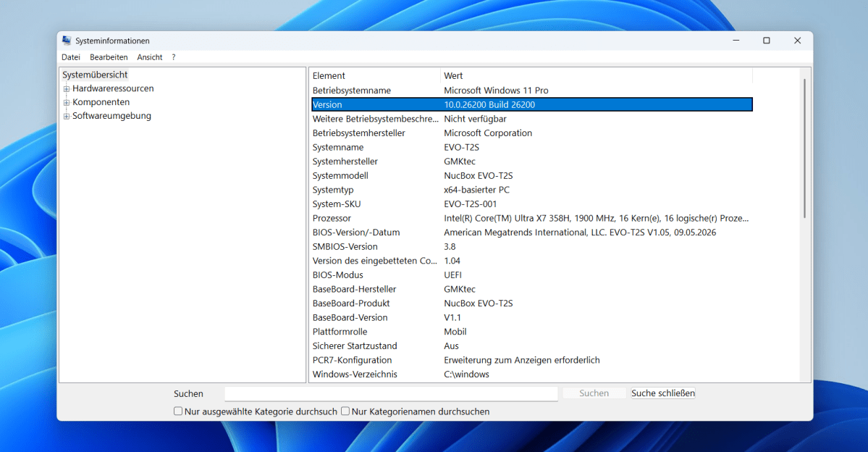Expand the Softwareumgebung node
This screenshot has width=868, height=452.
click(x=67, y=117)
